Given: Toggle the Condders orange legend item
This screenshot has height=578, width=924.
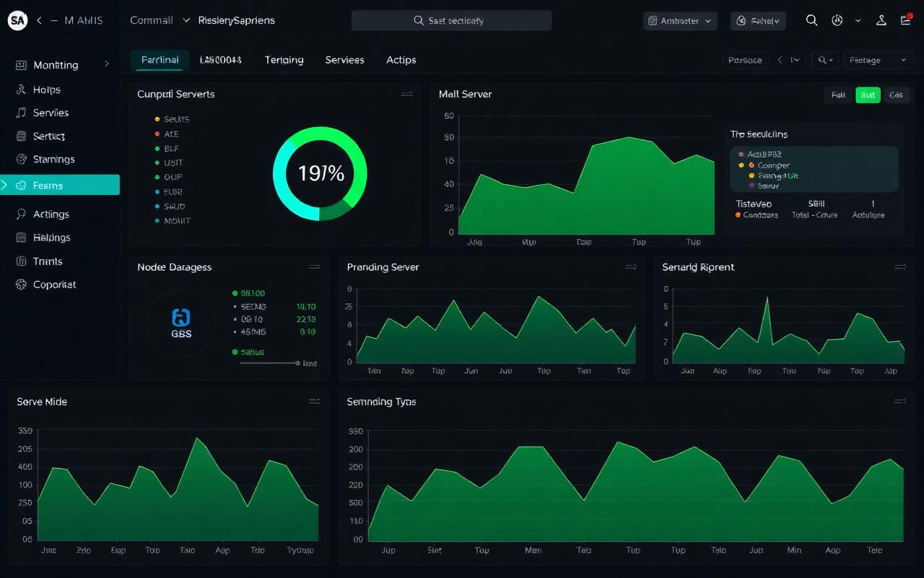Looking at the screenshot, I should [757, 215].
